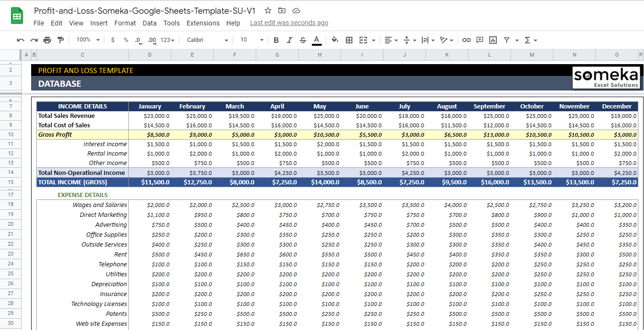644x330 pixels.
Task: Star this document
Action: (268, 10)
